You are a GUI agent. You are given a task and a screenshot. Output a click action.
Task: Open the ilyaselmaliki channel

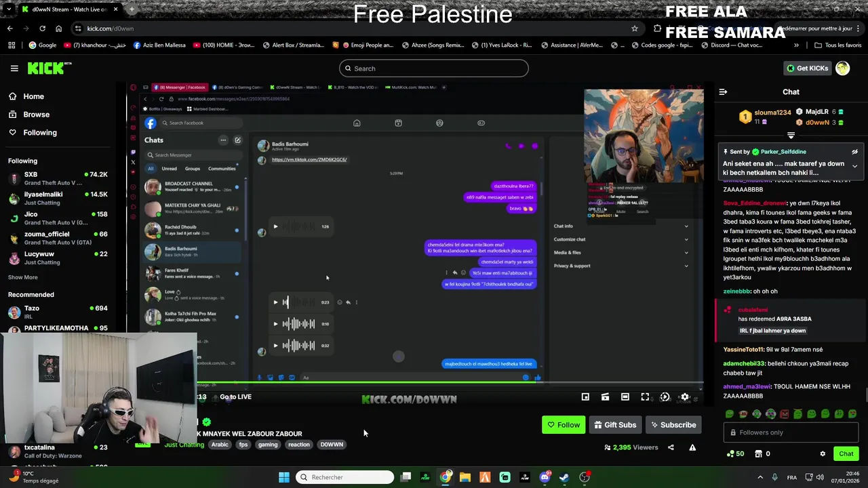[x=58, y=198]
